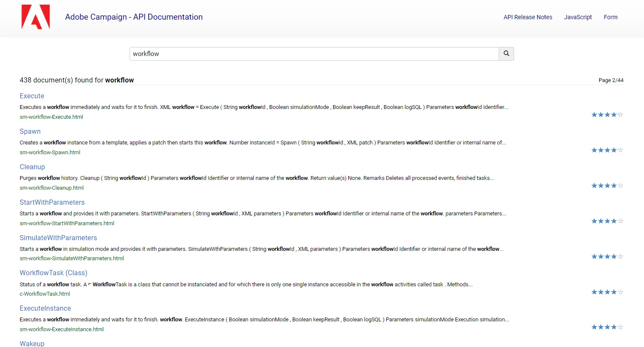Image resolution: width=644 pixels, height=347 pixels.
Task: Click the Page 2/44 indicator
Action: coord(611,80)
